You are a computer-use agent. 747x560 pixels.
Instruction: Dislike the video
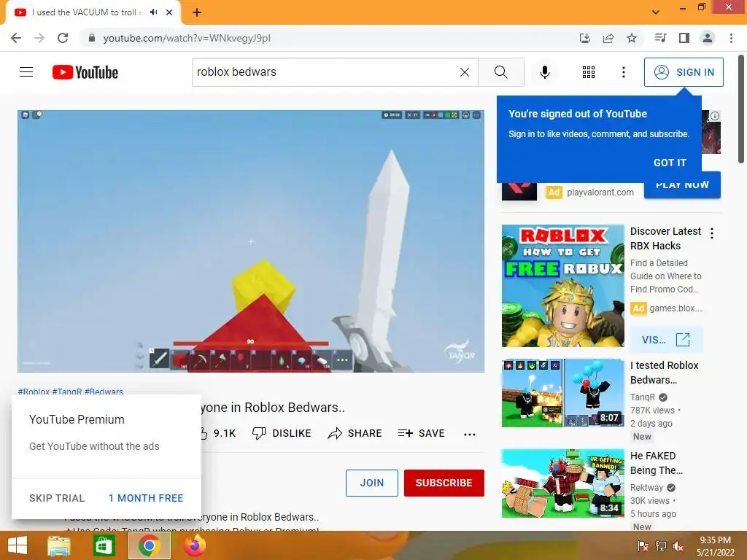pos(282,433)
